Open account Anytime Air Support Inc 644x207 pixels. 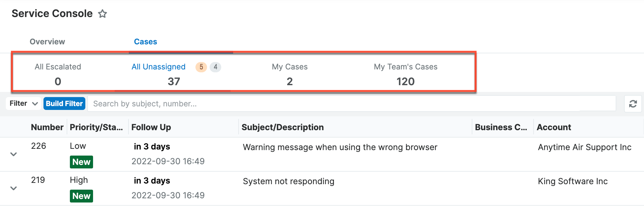[x=584, y=147]
